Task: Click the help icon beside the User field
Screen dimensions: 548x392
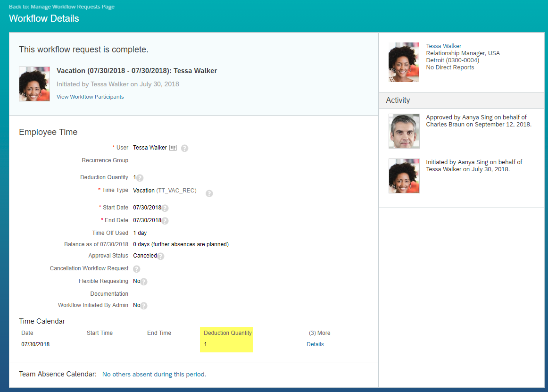Action: pyautogui.click(x=184, y=148)
